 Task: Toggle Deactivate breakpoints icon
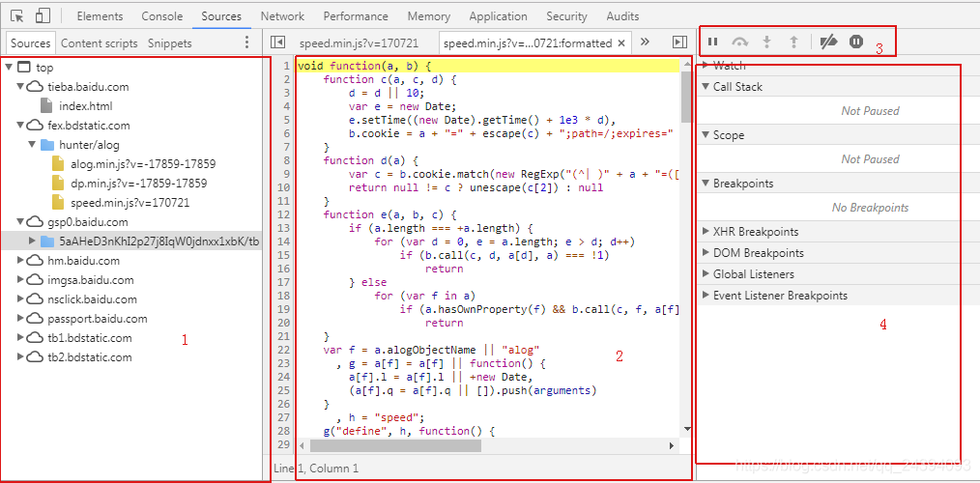point(829,42)
